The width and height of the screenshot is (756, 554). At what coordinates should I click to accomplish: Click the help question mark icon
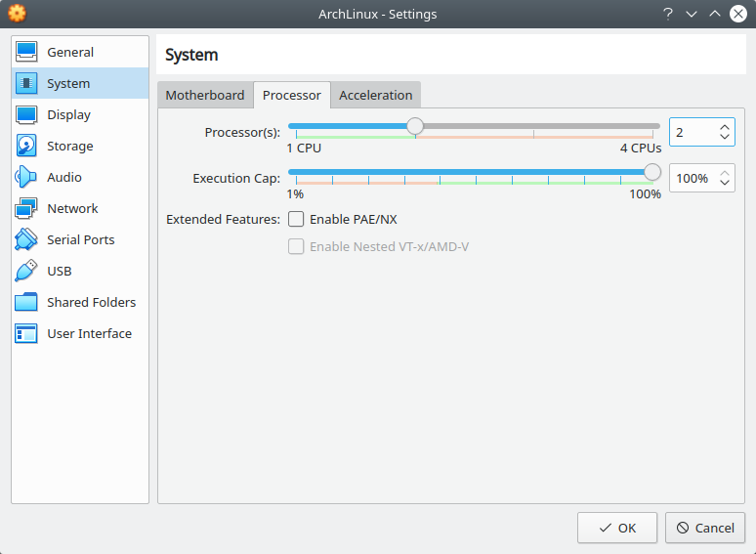pyautogui.click(x=668, y=14)
